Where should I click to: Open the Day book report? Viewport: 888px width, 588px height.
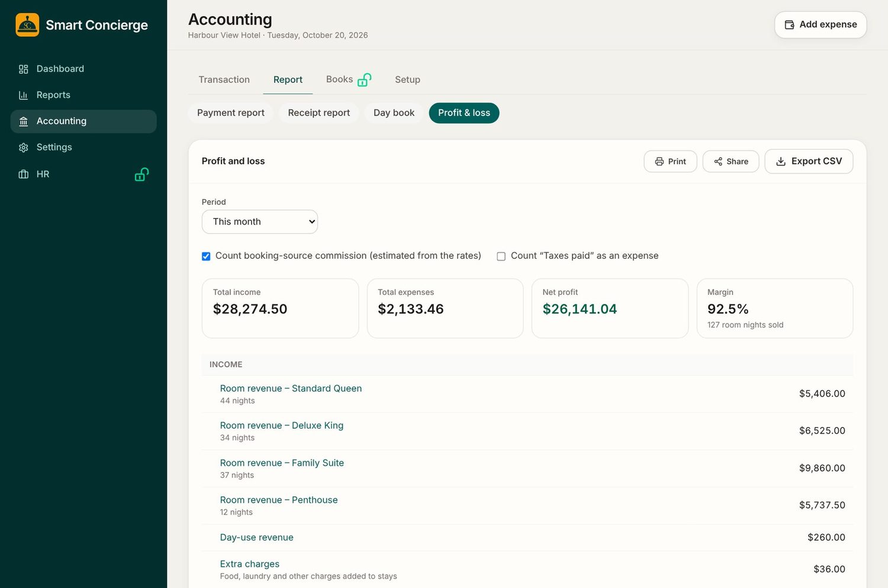[x=394, y=113]
